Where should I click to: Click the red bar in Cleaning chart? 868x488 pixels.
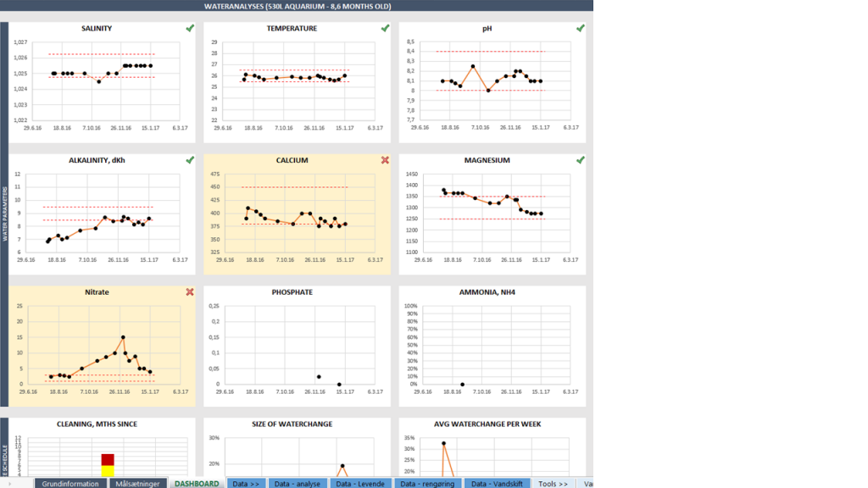(x=108, y=459)
